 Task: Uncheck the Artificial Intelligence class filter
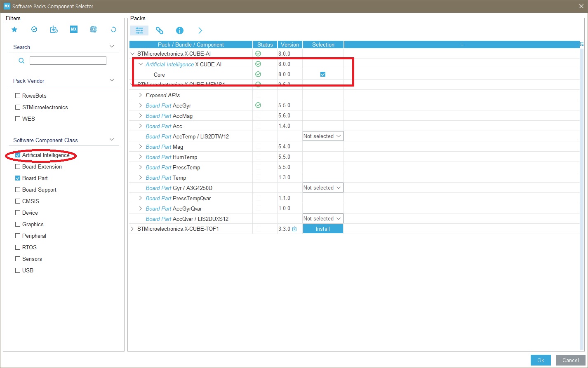[x=18, y=155]
